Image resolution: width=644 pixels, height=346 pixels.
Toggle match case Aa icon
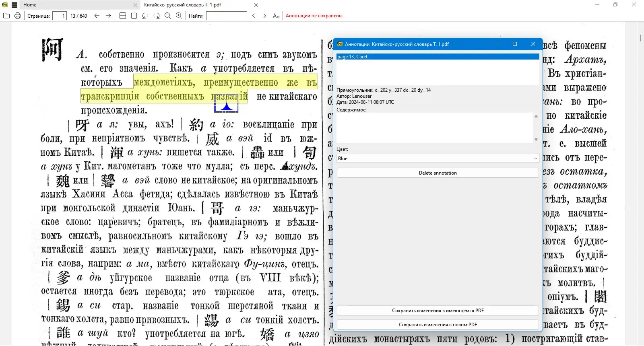click(276, 16)
